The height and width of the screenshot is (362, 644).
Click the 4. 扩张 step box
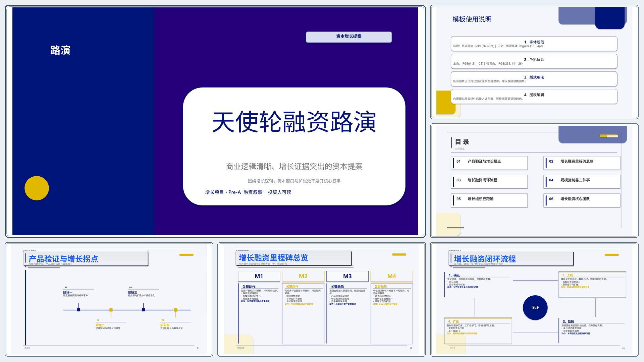click(x=478, y=330)
